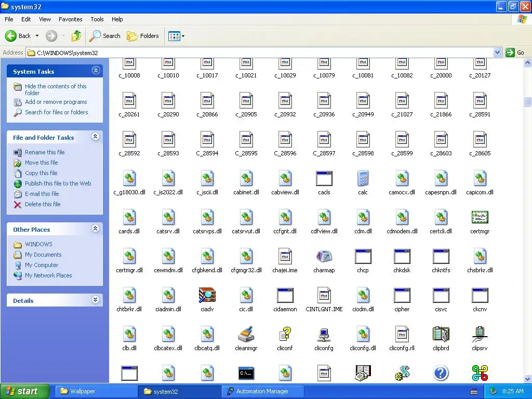Switch to Wallpaper taskbar window
The height and width of the screenshot is (399, 532).
[96, 391]
